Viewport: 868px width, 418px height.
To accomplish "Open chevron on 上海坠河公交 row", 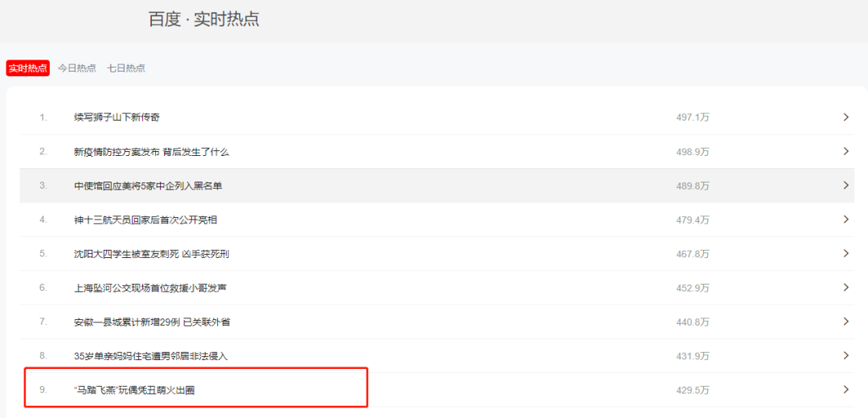I will pyautogui.click(x=845, y=287).
